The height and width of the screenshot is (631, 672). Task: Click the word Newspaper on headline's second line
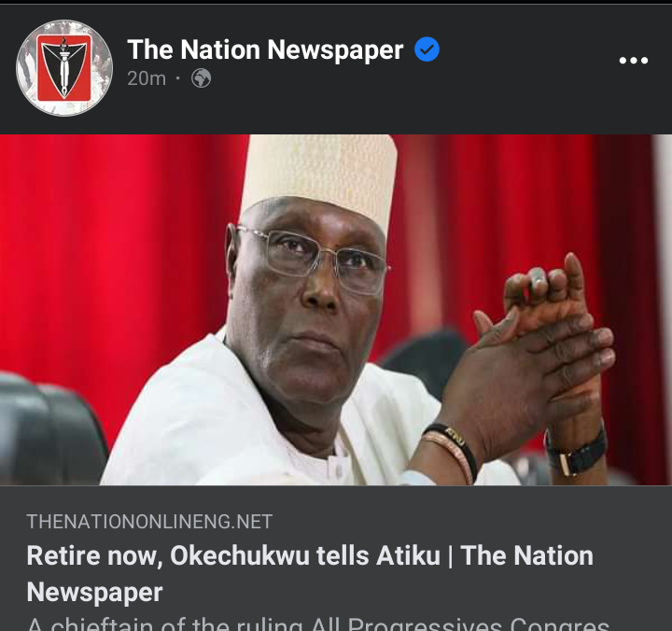click(x=94, y=593)
